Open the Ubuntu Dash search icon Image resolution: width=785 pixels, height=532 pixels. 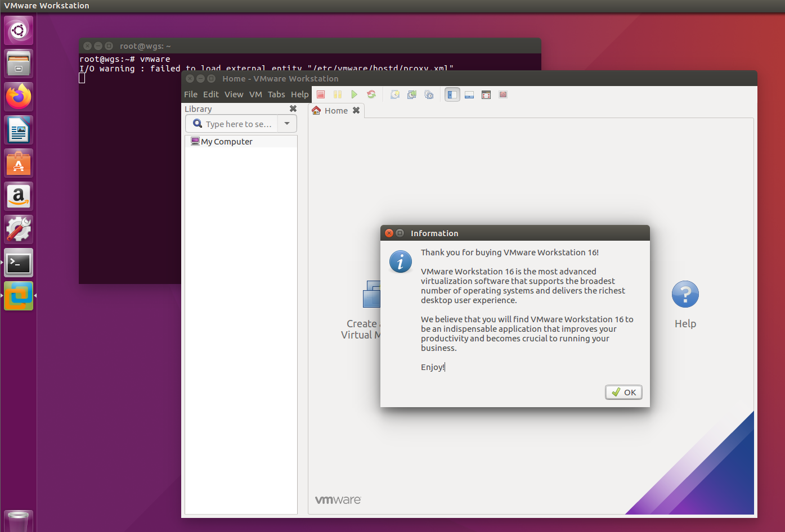coord(19,30)
